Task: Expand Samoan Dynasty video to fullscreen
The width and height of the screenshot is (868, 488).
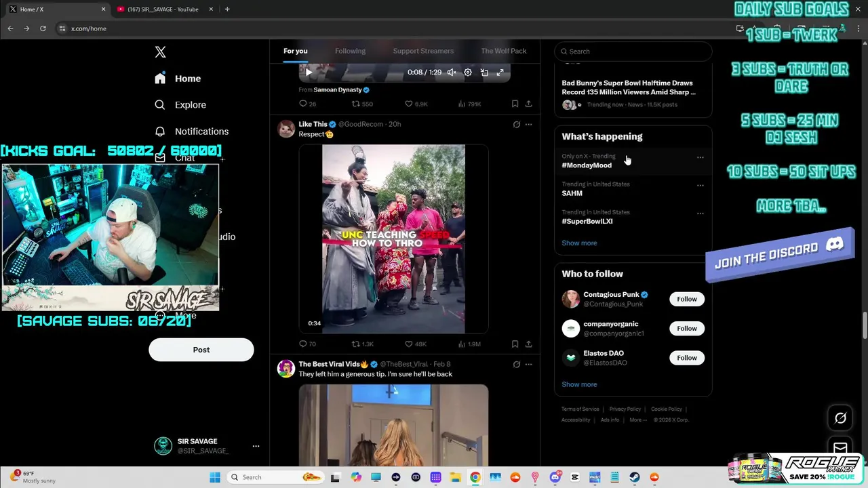Action: [500, 73]
